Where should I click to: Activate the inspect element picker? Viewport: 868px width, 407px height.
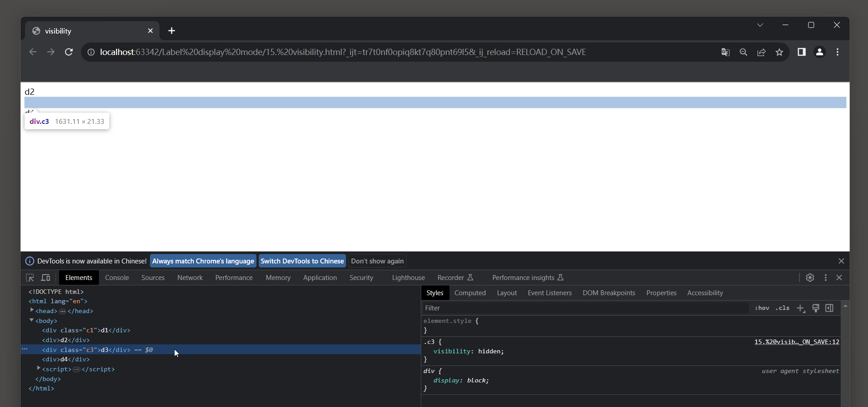(30, 278)
